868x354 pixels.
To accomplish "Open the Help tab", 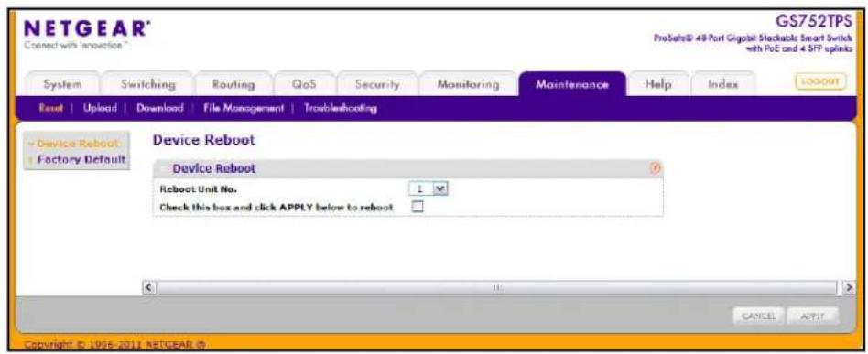I will 658,85.
